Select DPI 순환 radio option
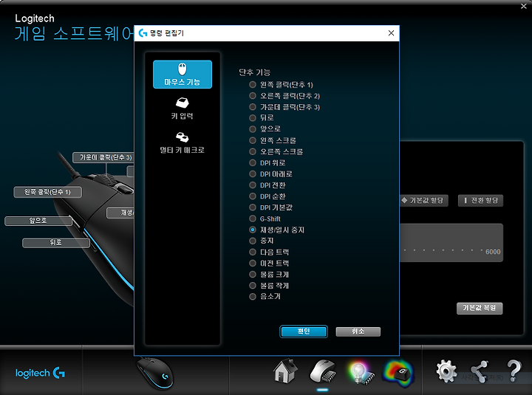532x395 pixels. [267, 196]
